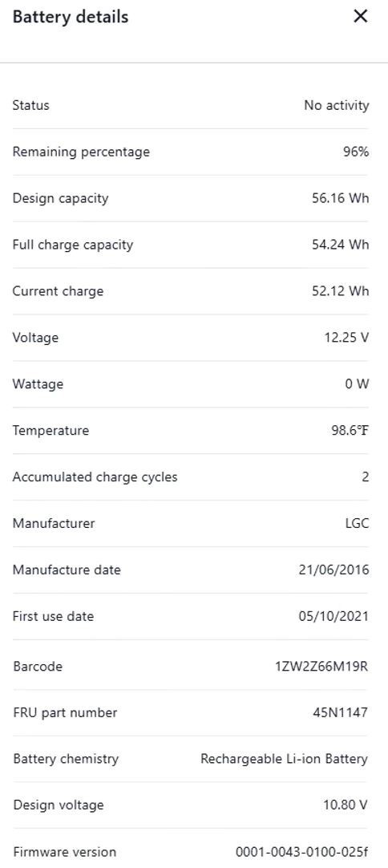Click the Voltage 12.25 V value
The width and height of the screenshot is (388, 868).
[346, 338]
